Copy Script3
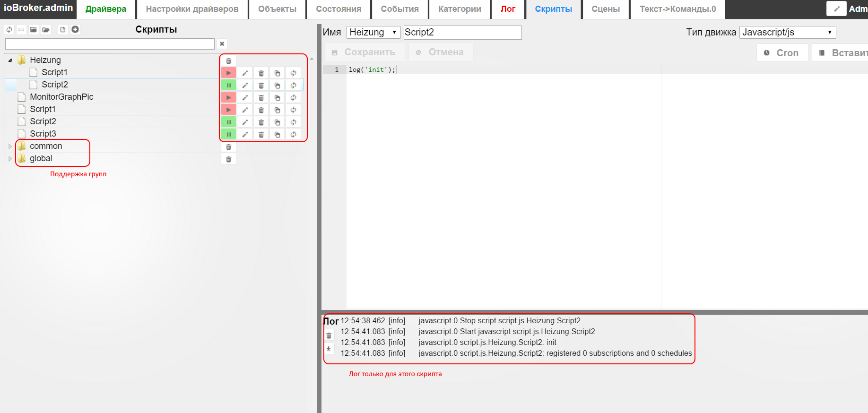 click(277, 135)
